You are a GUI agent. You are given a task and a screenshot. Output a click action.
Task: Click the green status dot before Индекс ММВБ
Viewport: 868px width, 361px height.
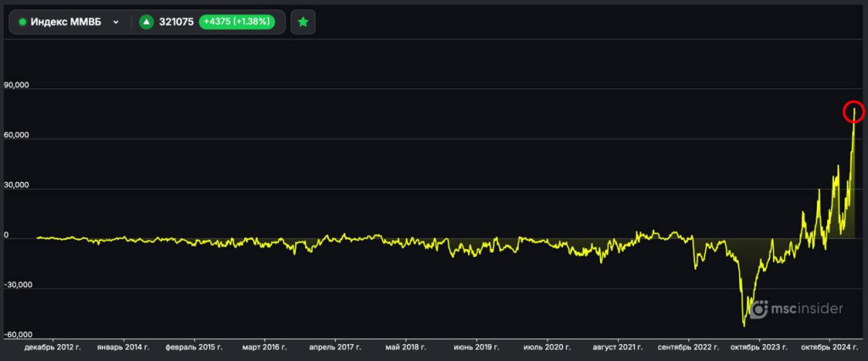coord(23,22)
